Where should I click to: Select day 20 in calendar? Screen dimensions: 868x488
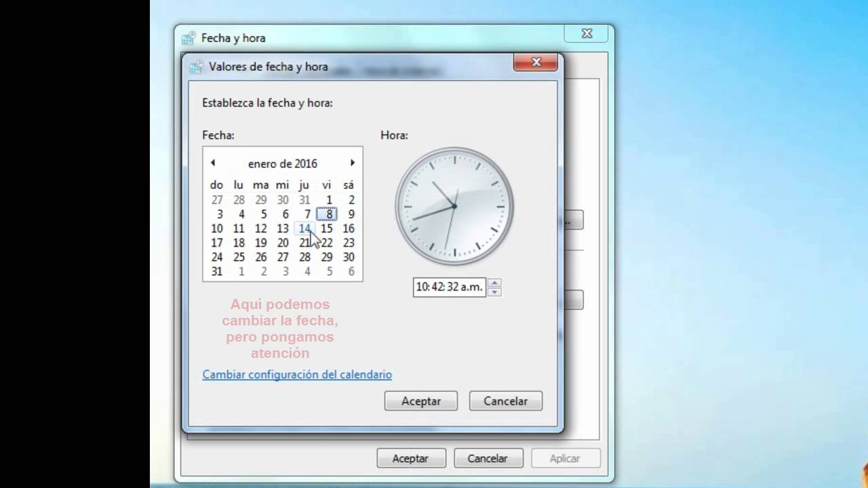(283, 243)
